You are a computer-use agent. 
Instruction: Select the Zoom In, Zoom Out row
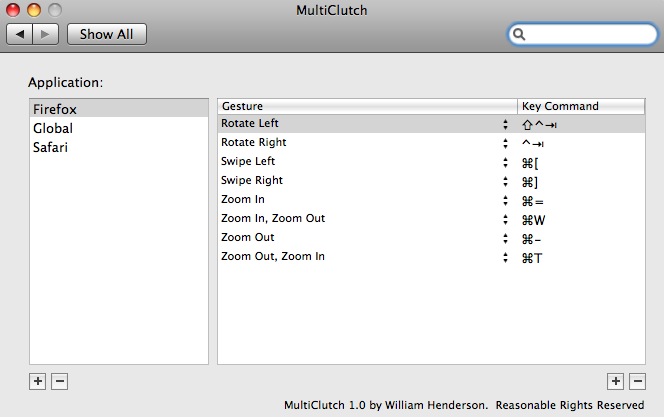tap(360, 219)
